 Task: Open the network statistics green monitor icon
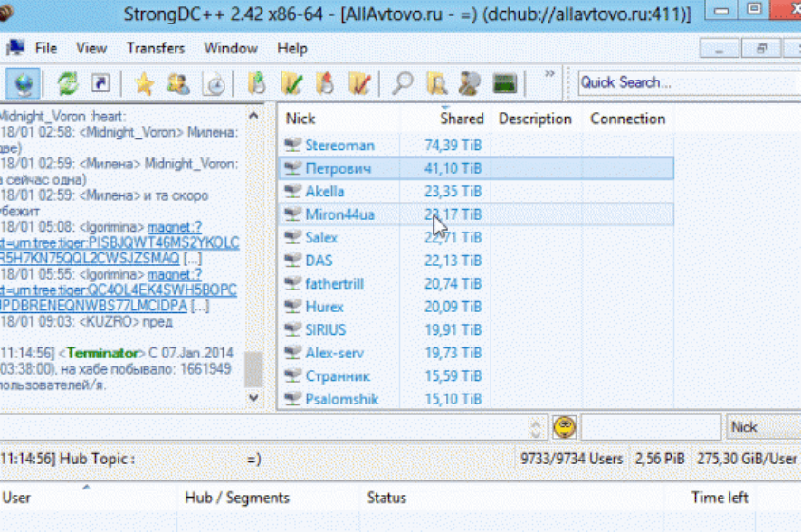click(x=505, y=84)
